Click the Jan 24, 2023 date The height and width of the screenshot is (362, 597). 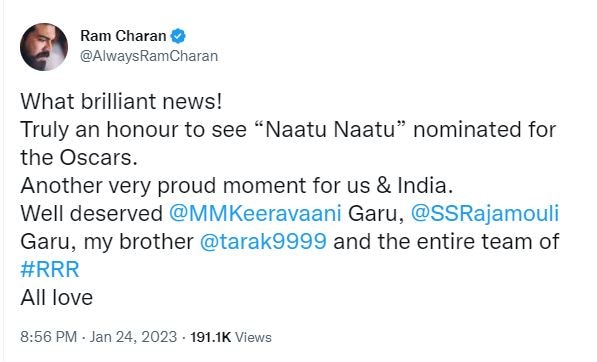(133, 337)
